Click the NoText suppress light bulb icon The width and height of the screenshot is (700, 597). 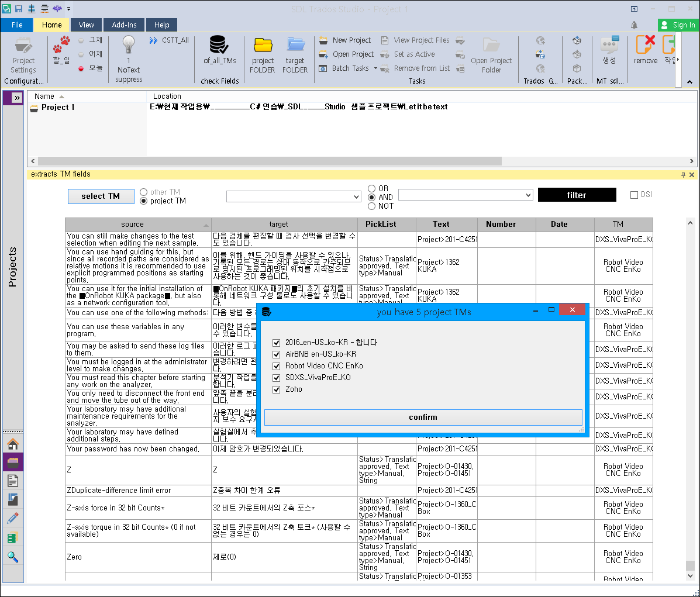click(x=128, y=46)
